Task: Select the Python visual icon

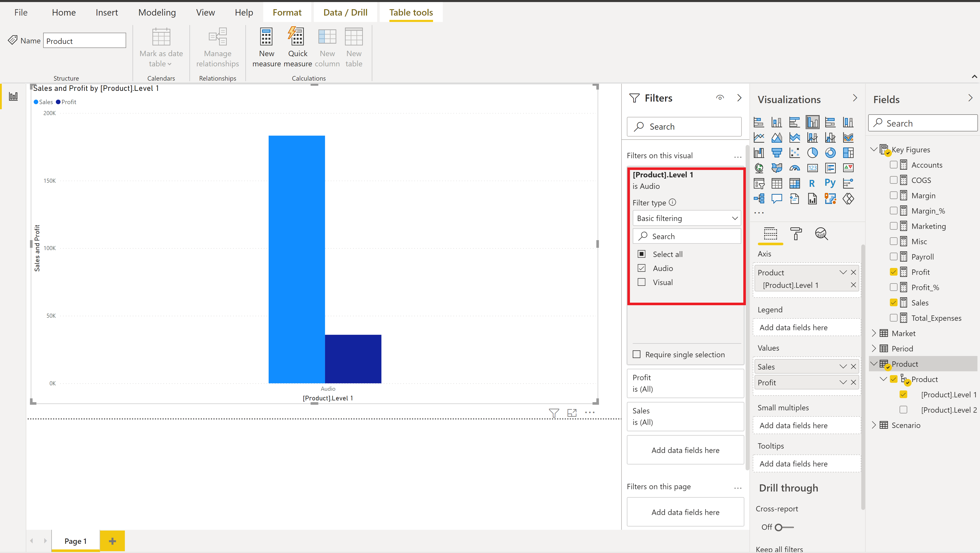Action: pos(830,183)
